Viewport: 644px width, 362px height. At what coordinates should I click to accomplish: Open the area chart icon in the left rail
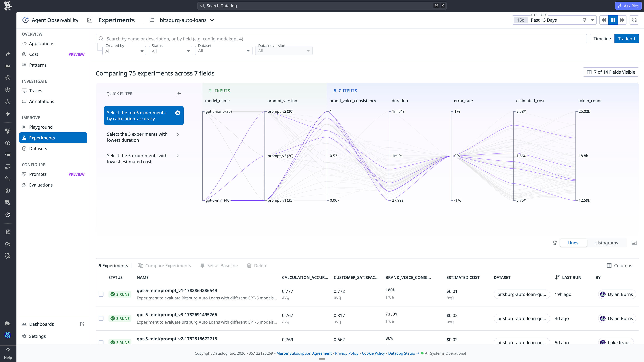tap(8, 66)
